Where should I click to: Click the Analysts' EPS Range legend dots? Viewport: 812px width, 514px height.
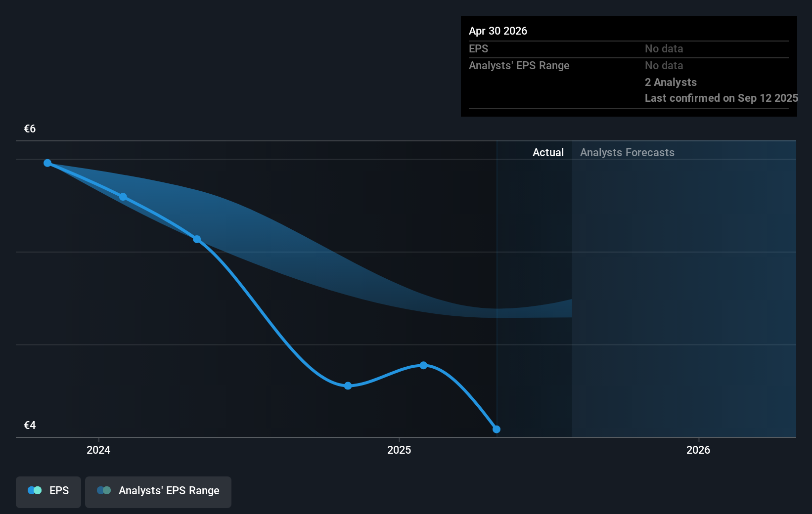point(103,490)
